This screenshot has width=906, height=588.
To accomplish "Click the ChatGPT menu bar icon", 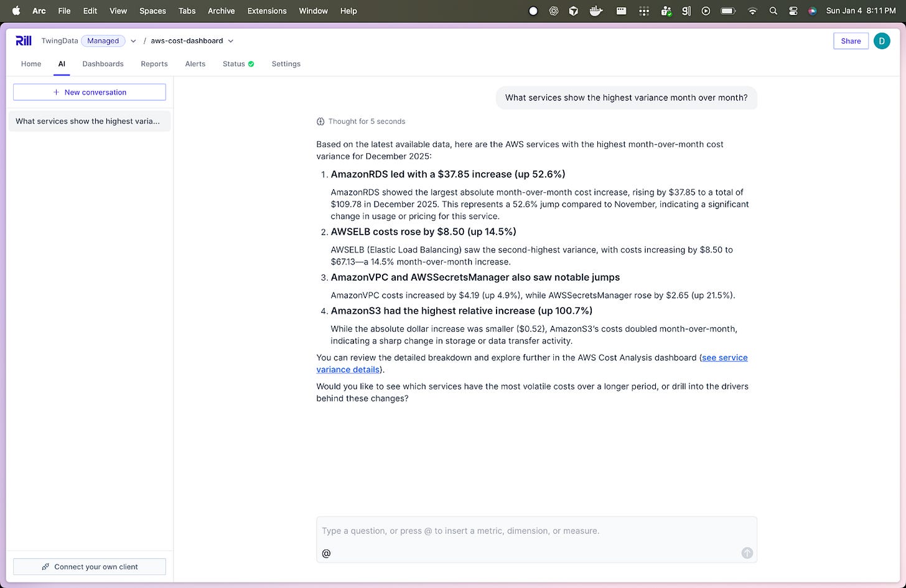I will pos(554,11).
